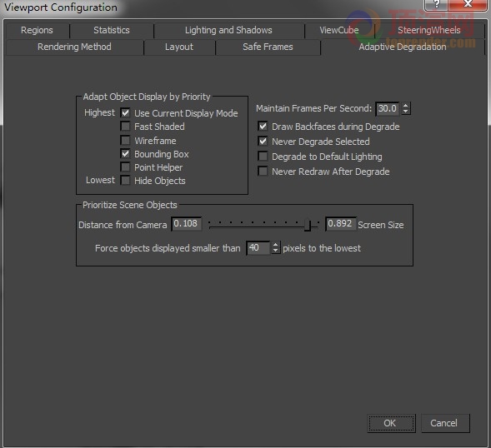The image size is (491, 448).
Task: Dismiss dialog with Cancel button
Action: point(445,423)
